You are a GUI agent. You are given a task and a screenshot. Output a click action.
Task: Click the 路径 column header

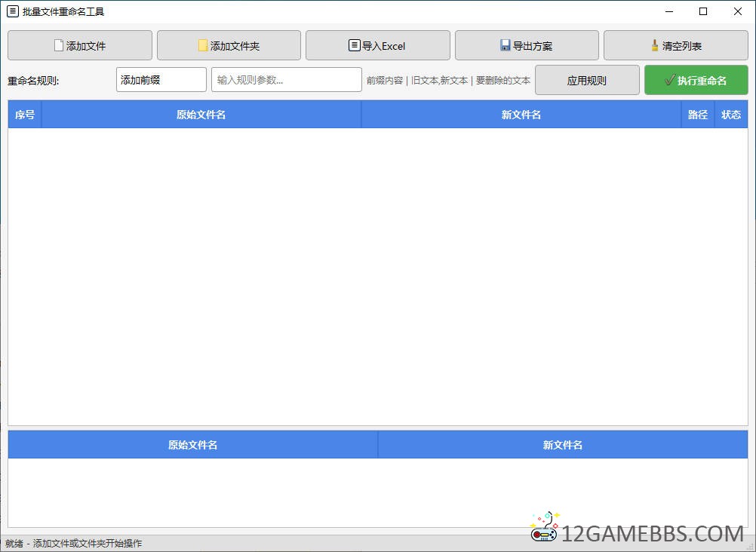point(698,115)
